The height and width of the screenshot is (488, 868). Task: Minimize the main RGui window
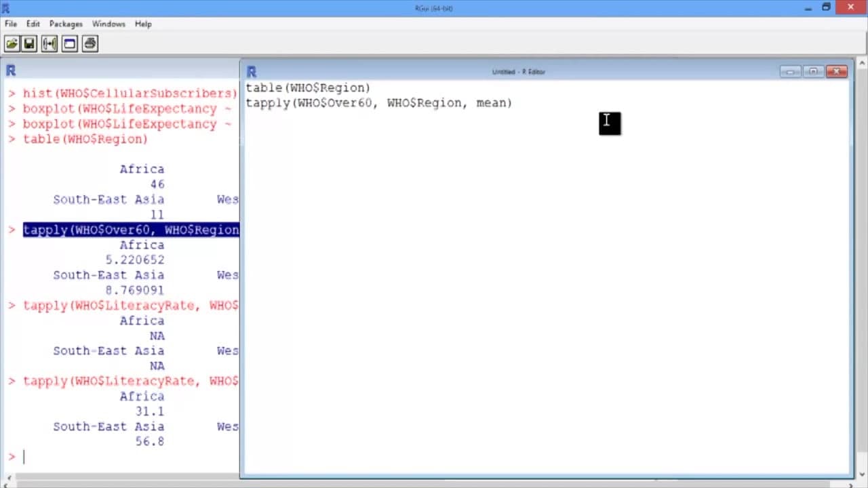coord(808,7)
